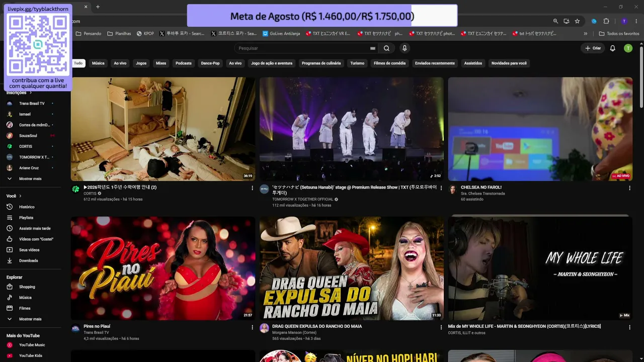Open Sra. Chelsea Transtornada channel link
Viewport: 644px width, 362px height.
482,194
